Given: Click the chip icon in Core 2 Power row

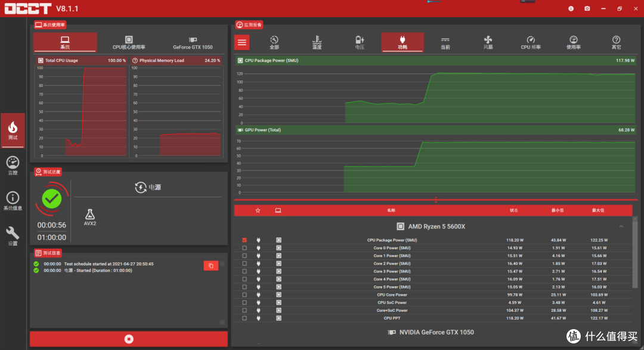Looking at the screenshot, I should [278, 264].
